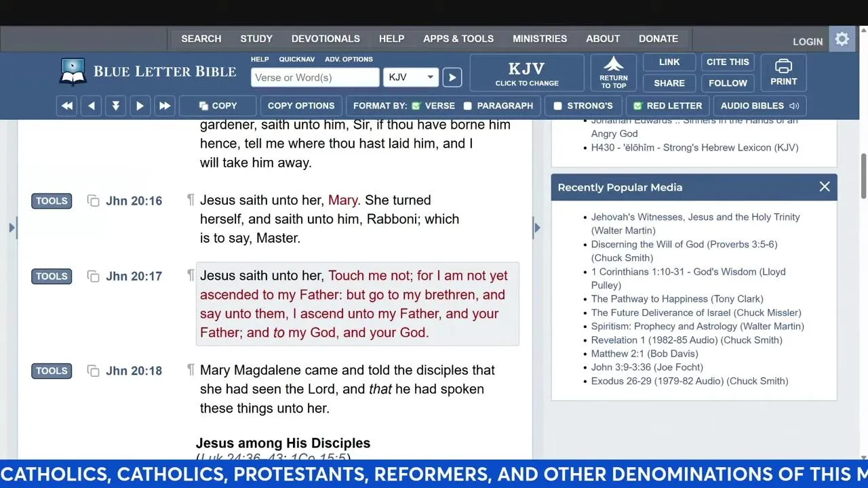868x488 pixels.
Task: Open the top Help menu
Action: [391, 39]
